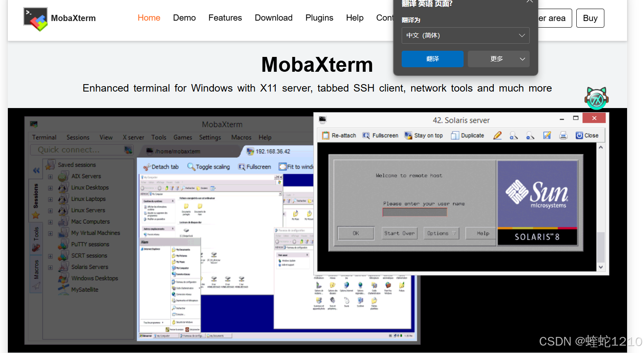
Task: Open the Download page link
Action: (x=273, y=18)
